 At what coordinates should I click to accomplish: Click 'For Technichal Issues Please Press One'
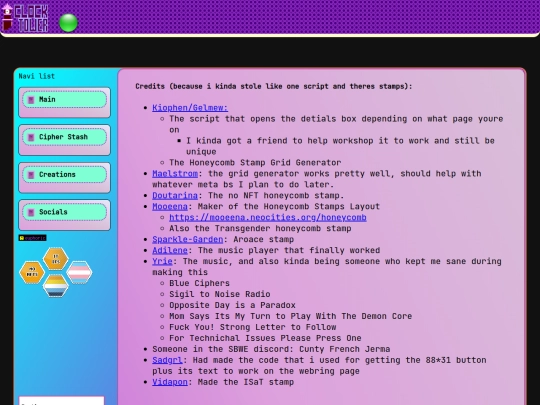[265, 338]
